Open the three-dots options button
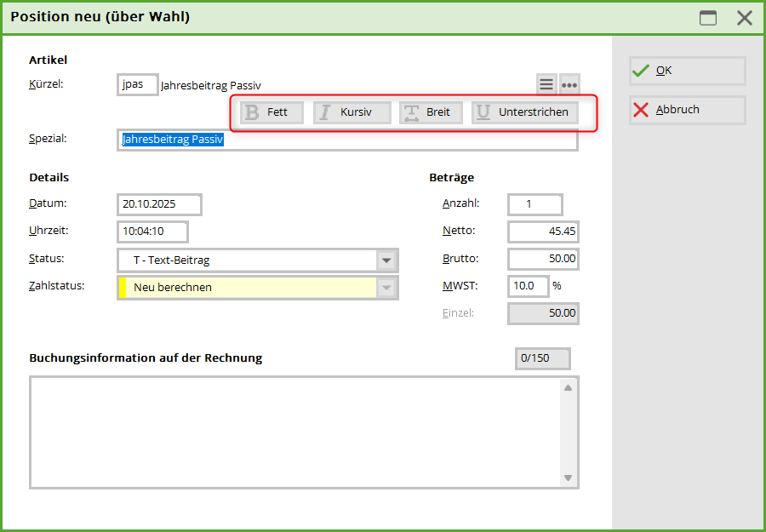The width and height of the screenshot is (766, 532). 569,84
